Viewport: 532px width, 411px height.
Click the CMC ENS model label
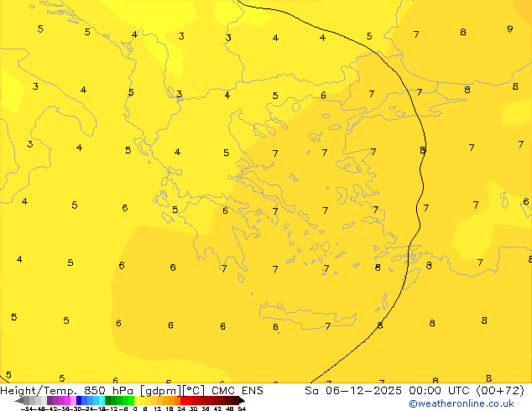[238, 390]
